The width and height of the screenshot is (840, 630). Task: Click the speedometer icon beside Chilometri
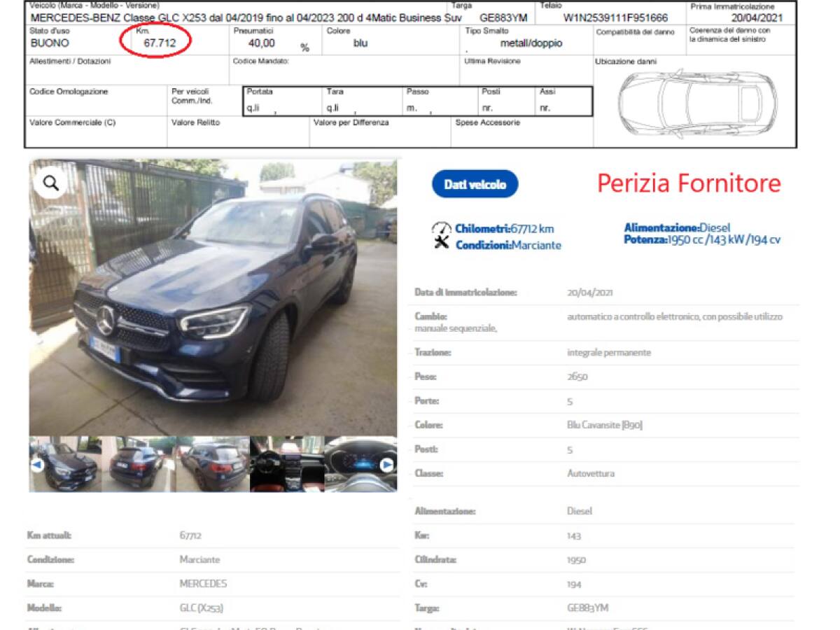(x=442, y=228)
